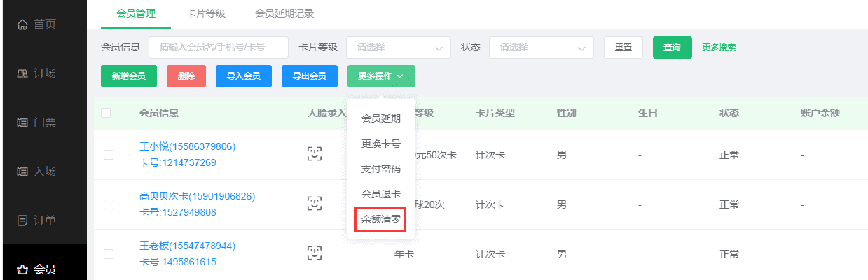
Task: Switch to the 卡片等级 tab
Action: (x=205, y=13)
